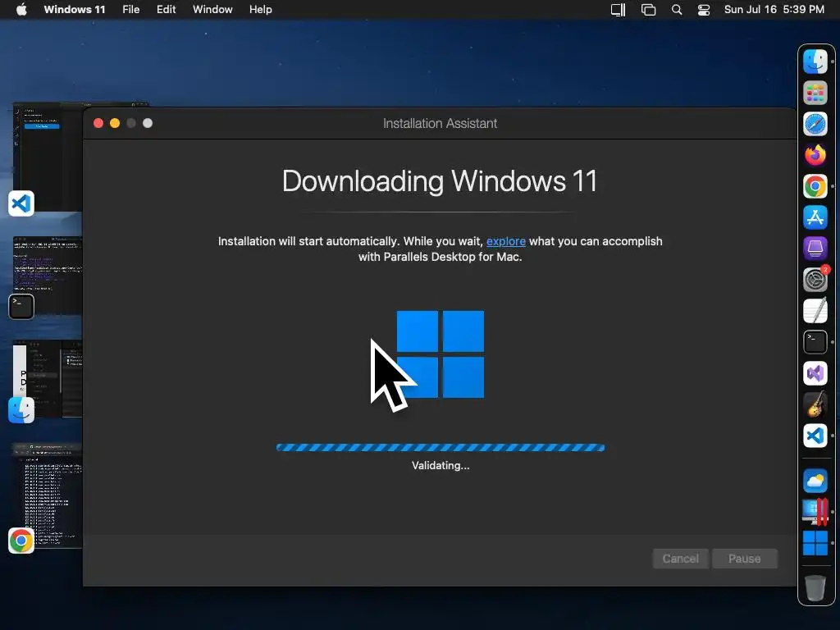Image resolution: width=840 pixels, height=630 pixels.
Task: Click the Windows 11 logo in the assistant
Action: [x=441, y=354]
